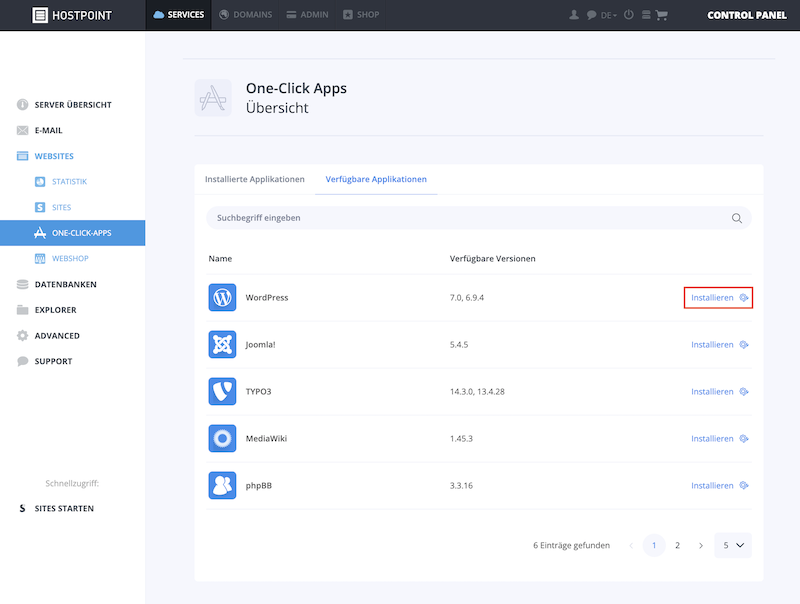
Task: Click into the Suchbegriff eingeben search field
Action: click(x=479, y=218)
